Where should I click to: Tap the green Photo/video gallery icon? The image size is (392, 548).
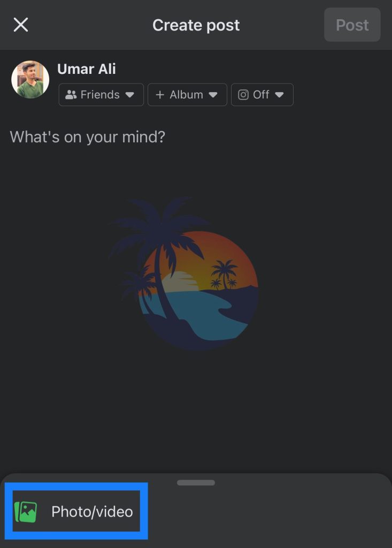click(26, 512)
